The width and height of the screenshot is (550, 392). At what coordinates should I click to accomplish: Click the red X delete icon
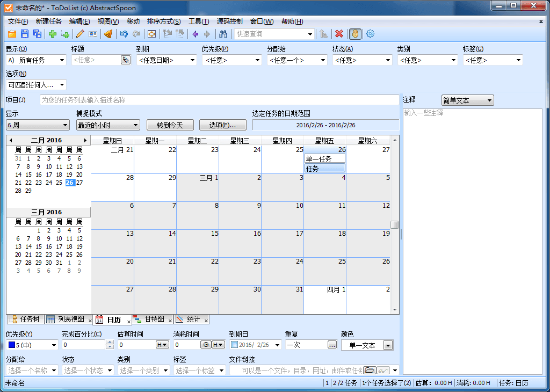[339, 34]
